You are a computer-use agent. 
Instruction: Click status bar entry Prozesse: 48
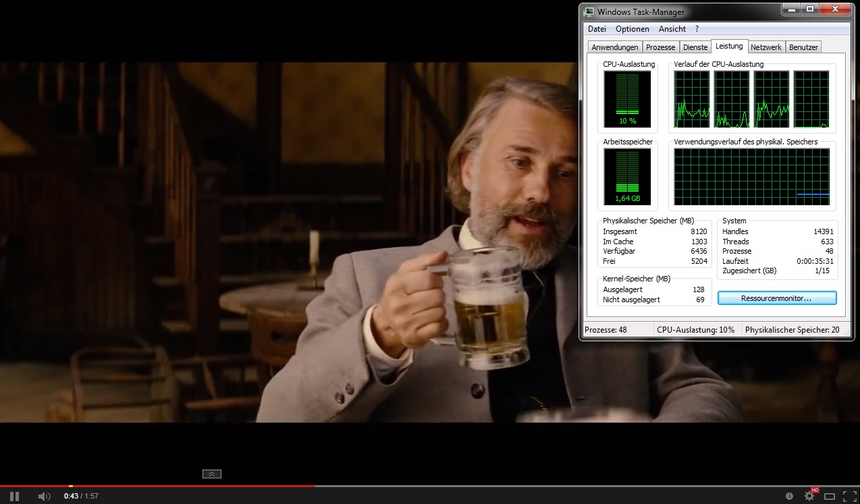[606, 330]
